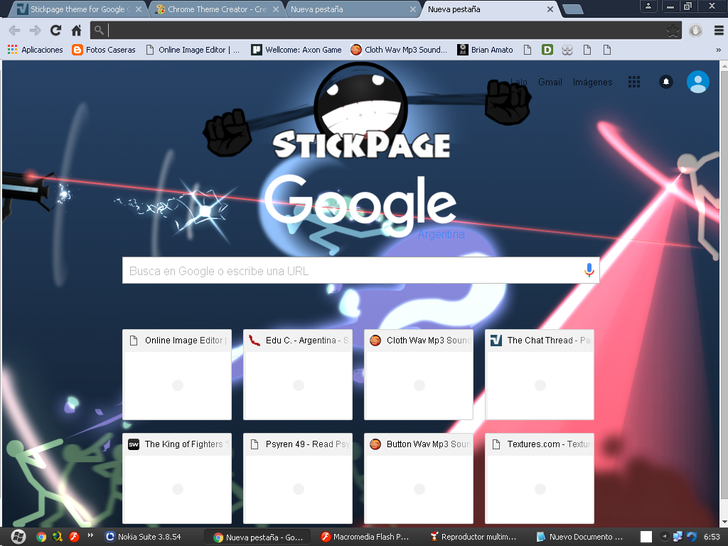
Task: Start voice search microphone
Action: click(589, 270)
